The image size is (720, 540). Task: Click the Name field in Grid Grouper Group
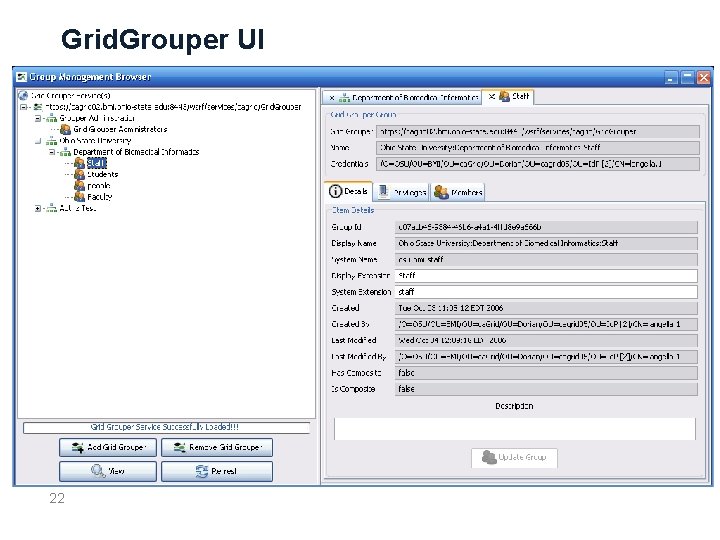click(x=538, y=147)
